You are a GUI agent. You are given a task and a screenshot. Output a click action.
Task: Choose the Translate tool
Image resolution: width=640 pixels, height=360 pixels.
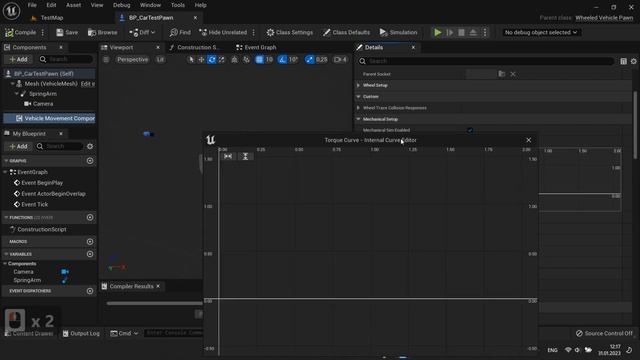point(201,60)
